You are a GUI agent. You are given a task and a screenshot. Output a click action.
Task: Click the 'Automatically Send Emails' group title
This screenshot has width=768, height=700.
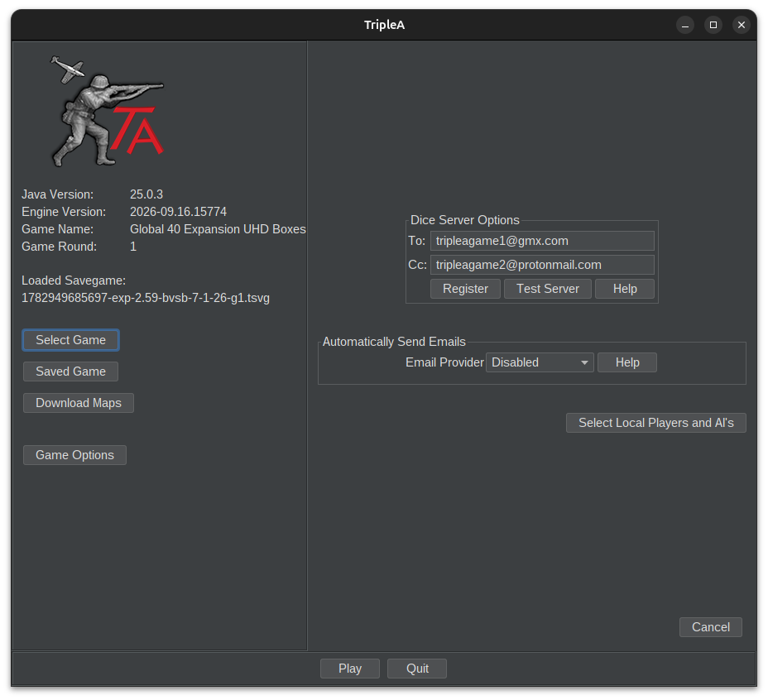(394, 342)
